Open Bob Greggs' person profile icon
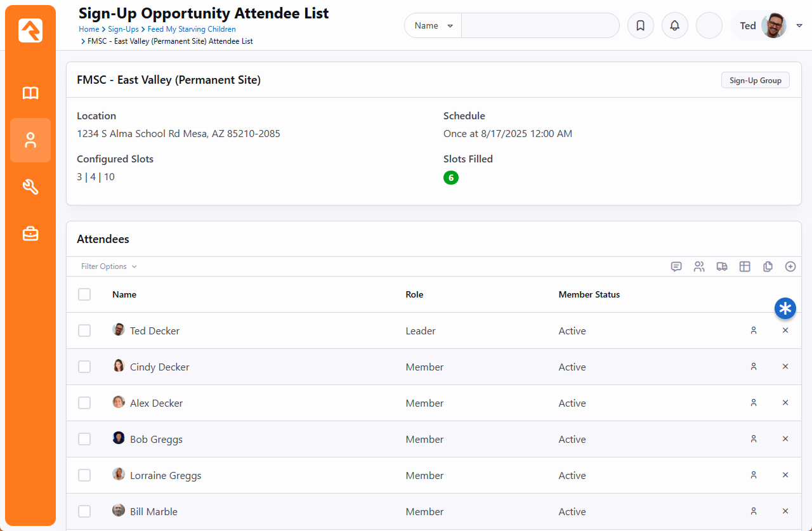The height and width of the screenshot is (531, 812). pos(754,439)
